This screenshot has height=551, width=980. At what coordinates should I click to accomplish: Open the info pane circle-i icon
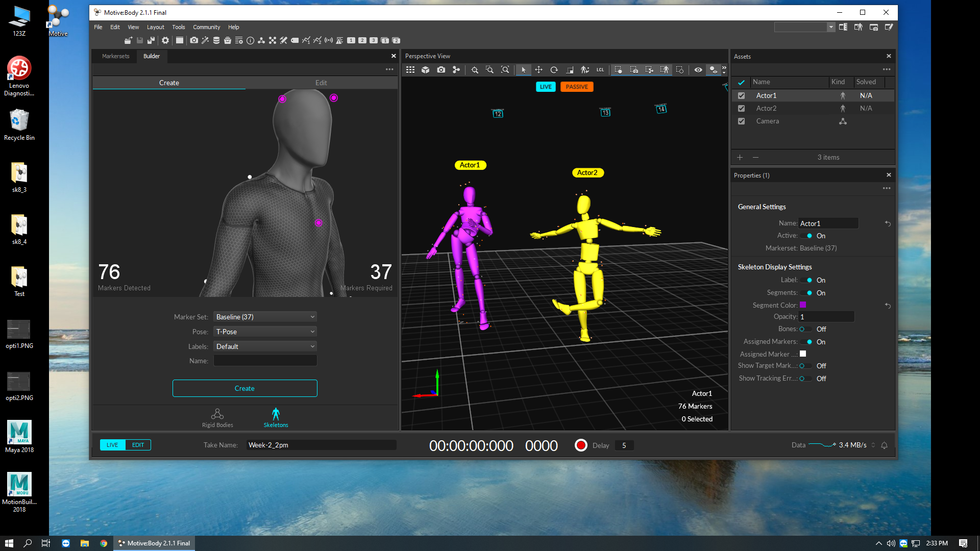point(250,40)
